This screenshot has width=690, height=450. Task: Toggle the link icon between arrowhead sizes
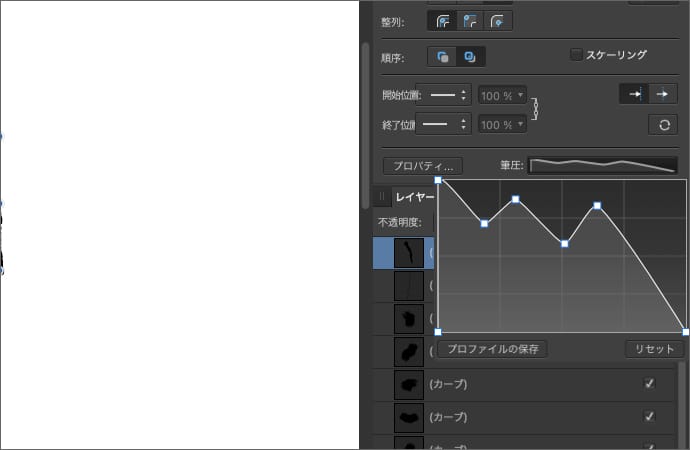click(x=537, y=110)
